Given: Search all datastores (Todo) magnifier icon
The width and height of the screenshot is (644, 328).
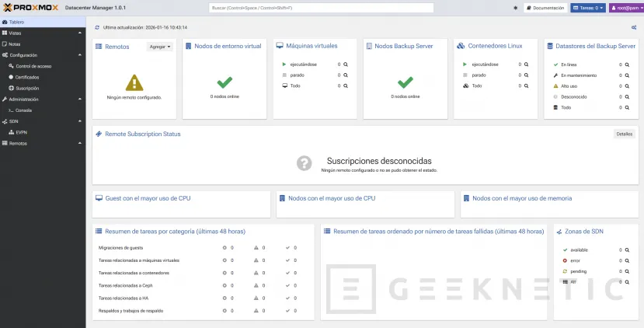Looking at the screenshot, I should click(x=627, y=108).
